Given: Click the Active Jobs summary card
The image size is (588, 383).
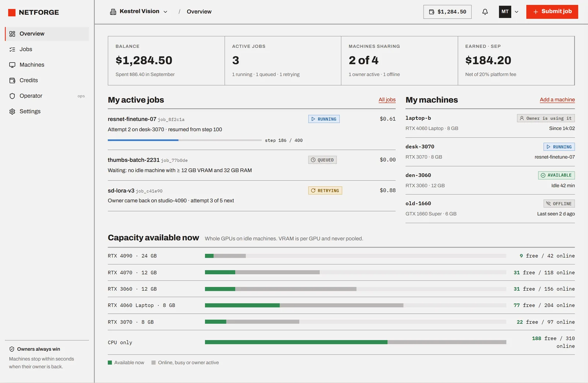Looking at the screenshot, I should click(283, 61).
